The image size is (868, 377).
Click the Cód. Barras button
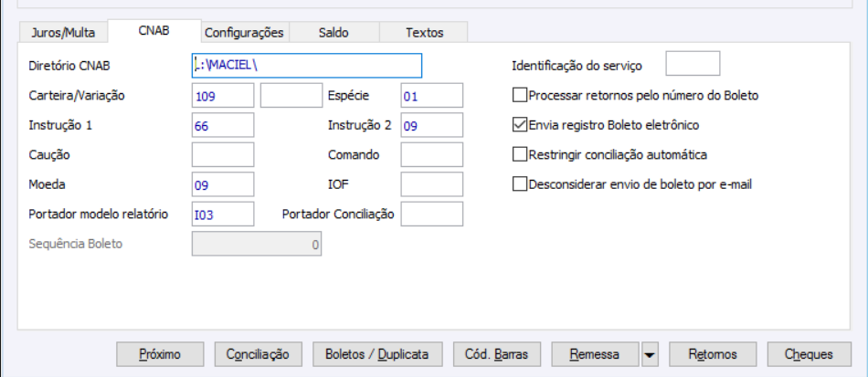click(x=503, y=353)
